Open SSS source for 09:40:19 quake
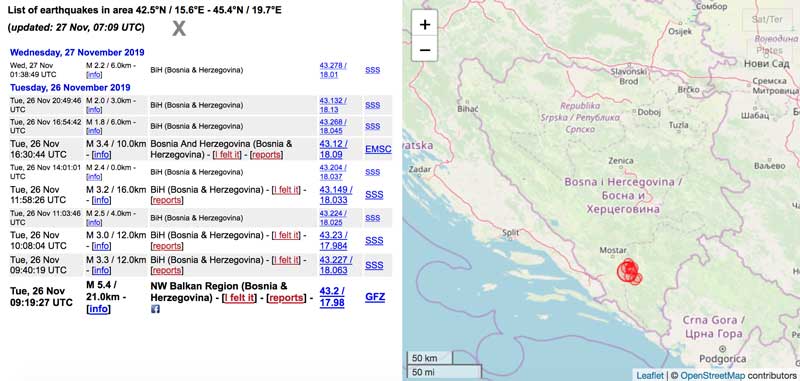 (374, 265)
